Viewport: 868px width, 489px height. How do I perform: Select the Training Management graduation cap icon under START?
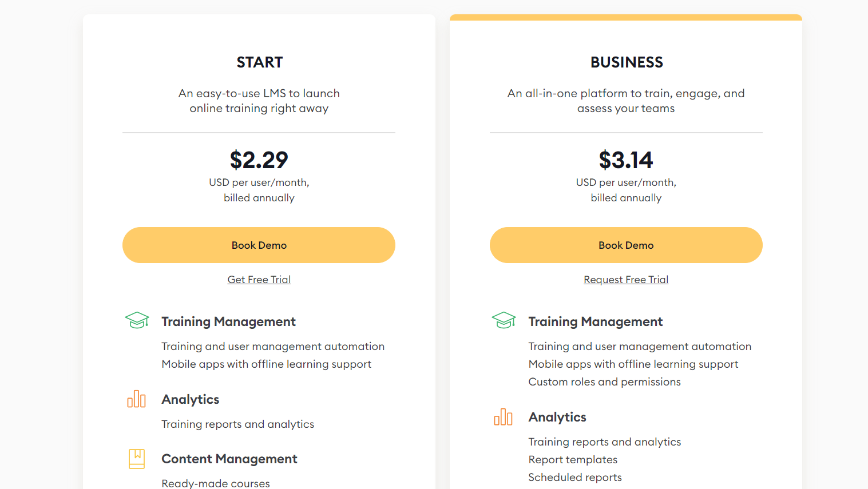pos(137,320)
